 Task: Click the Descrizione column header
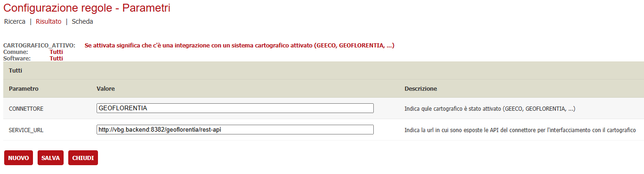click(421, 88)
